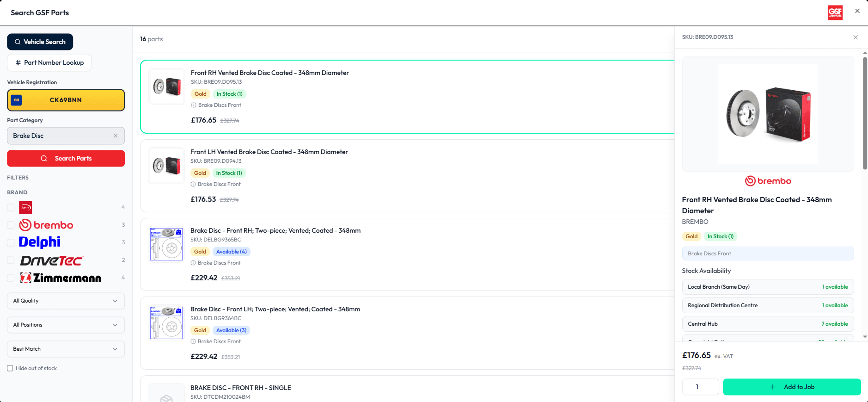The height and width of the screenshot is (402, 868).
Task: Tick the Apec brand checkbox
Action: (11, 207)
